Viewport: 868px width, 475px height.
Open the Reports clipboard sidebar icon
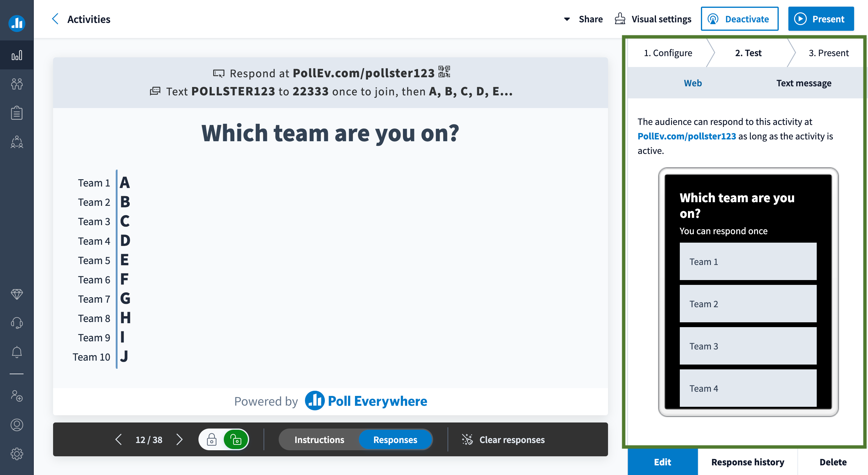tap(17, 113)
